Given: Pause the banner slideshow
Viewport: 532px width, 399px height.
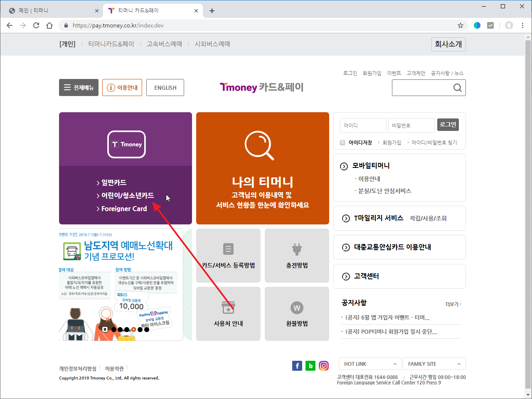Looking at the screenshot, I should 105,329.
